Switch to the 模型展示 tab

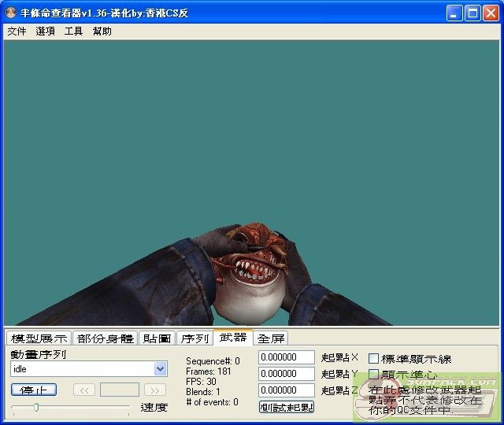click(x=39, y=338)
